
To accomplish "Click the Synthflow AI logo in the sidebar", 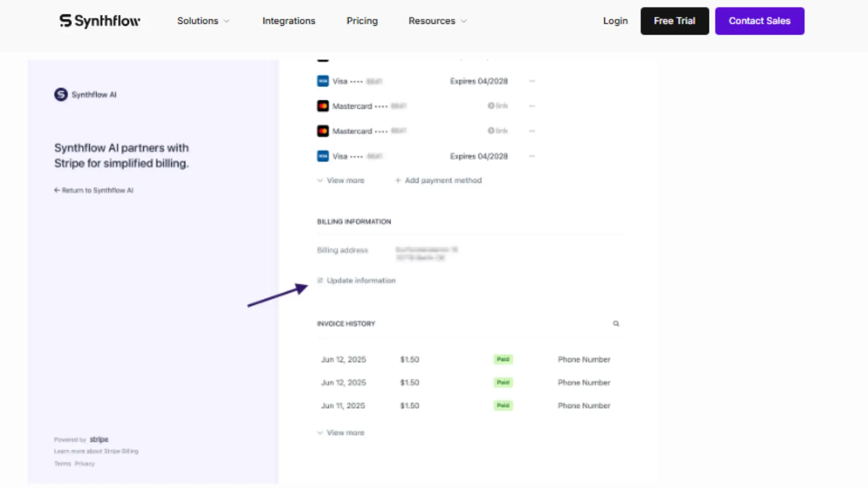I will [60, 95].
